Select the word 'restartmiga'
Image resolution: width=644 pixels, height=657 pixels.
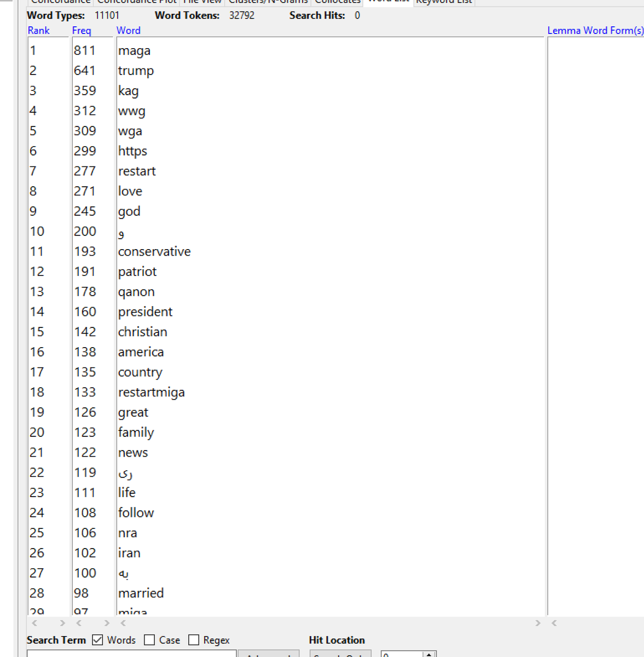coord(151,393)
